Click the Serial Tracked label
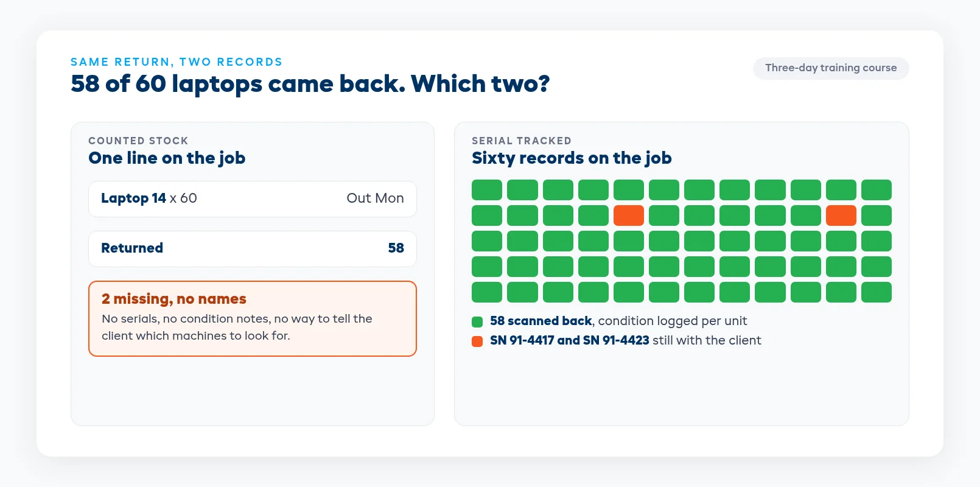Screen dimensions: 980x487 coord(522,141)
